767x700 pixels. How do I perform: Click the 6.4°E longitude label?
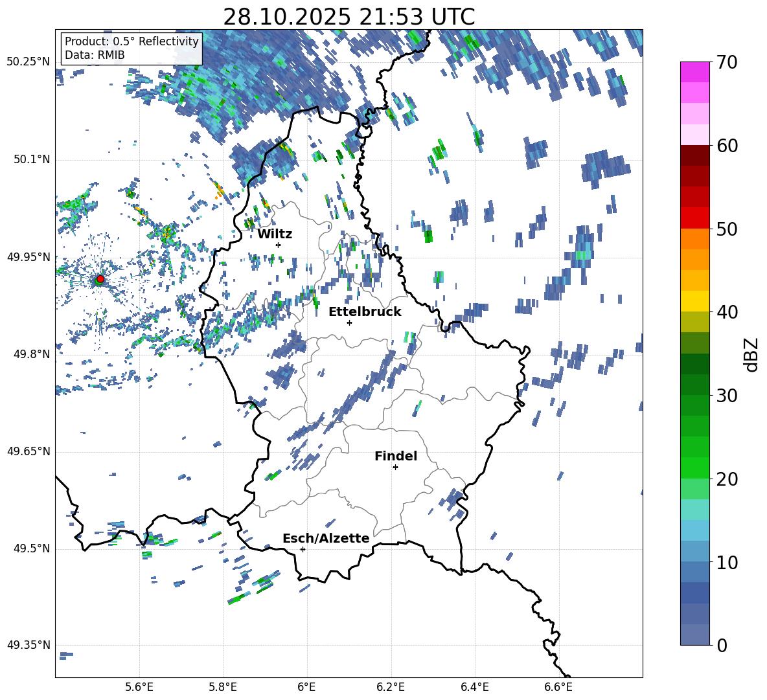coord(474,688)
